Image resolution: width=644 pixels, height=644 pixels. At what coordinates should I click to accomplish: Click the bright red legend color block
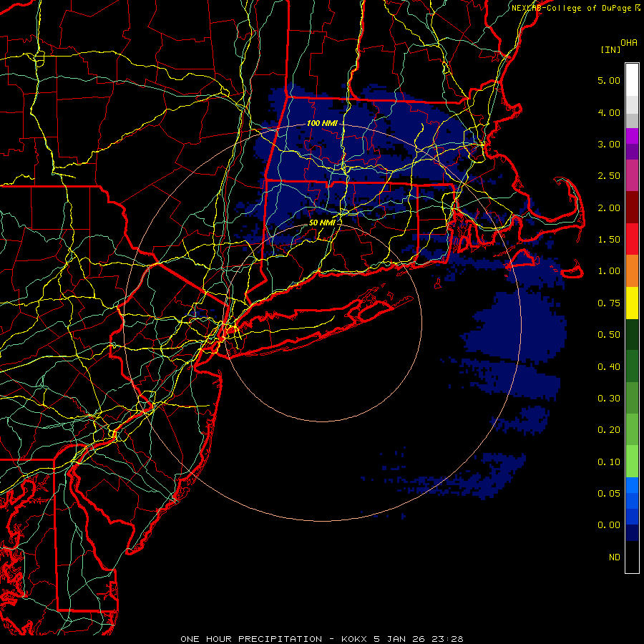click(632, 239)
